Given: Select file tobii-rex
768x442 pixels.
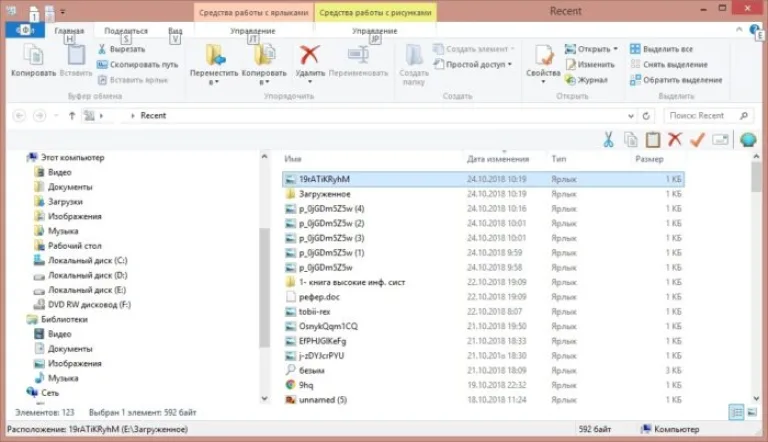Looking at the screenshot, I should 483,312.
